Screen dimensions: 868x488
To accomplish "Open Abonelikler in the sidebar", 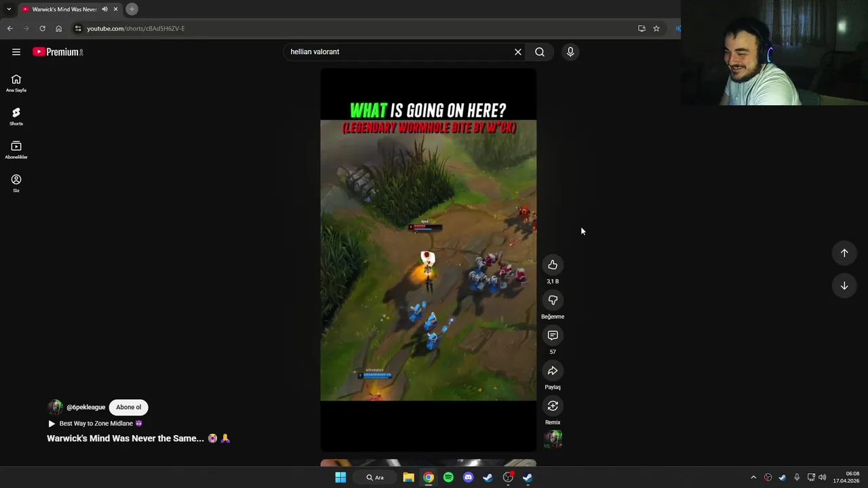I will point(16,150).
